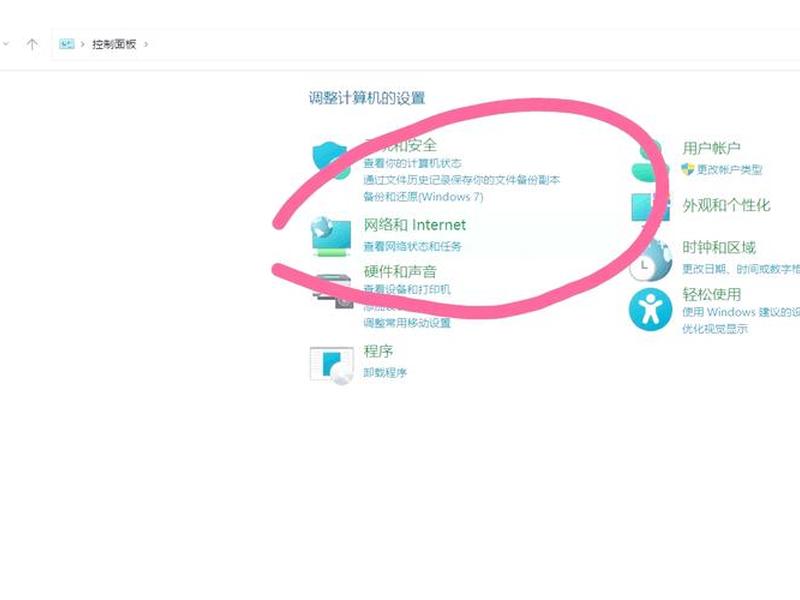Expand chevron before 控制面板 breadcrumb

[x=83, y=44]
